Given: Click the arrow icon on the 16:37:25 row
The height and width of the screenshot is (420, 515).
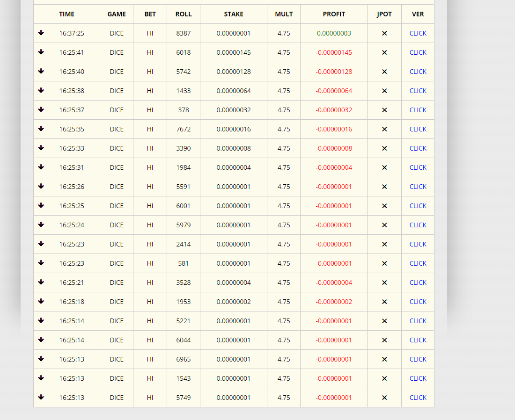Looking at the screenshot, I should [x=41, y=33].
